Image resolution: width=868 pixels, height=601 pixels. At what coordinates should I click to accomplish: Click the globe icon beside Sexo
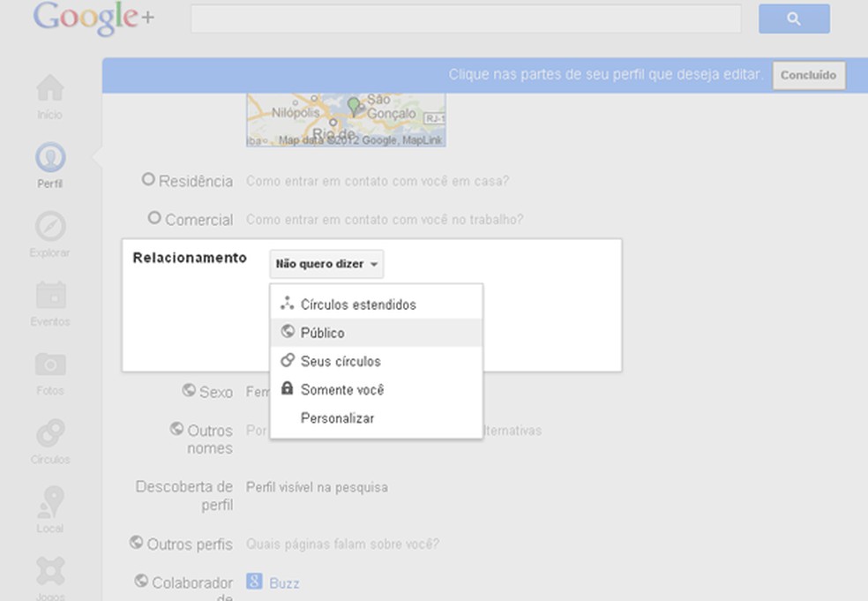click(189, 390)
